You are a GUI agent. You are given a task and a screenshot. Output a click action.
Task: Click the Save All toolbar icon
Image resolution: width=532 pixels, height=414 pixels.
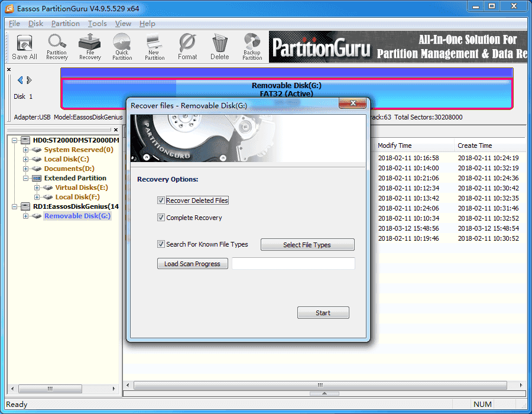click(x=24, y=47)
